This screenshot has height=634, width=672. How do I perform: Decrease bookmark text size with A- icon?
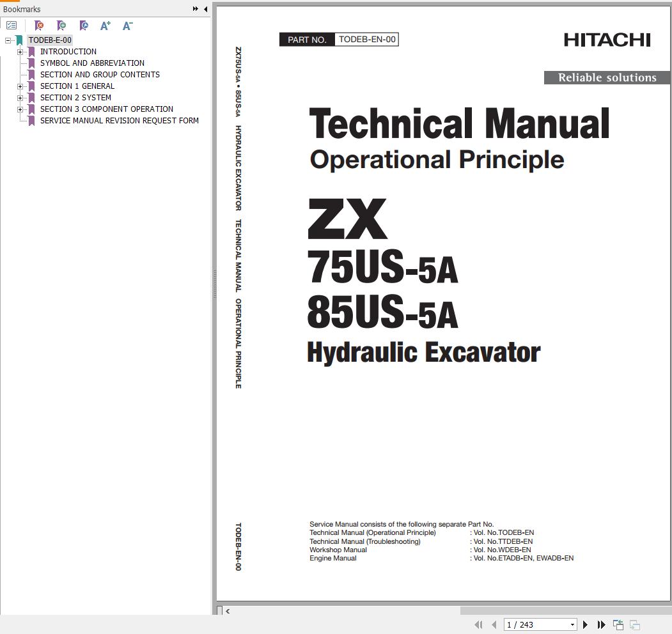click(x=127, y=26)
